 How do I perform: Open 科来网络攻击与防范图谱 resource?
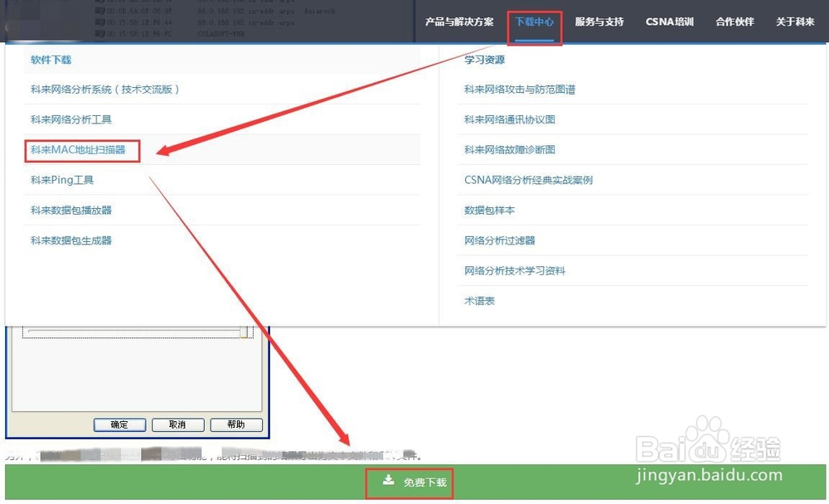coord(520,90)
